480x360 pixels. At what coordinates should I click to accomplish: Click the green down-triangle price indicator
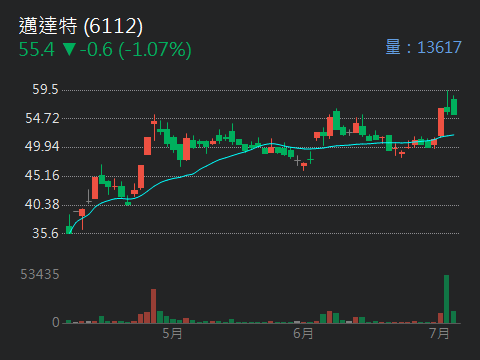pos(69,50)
